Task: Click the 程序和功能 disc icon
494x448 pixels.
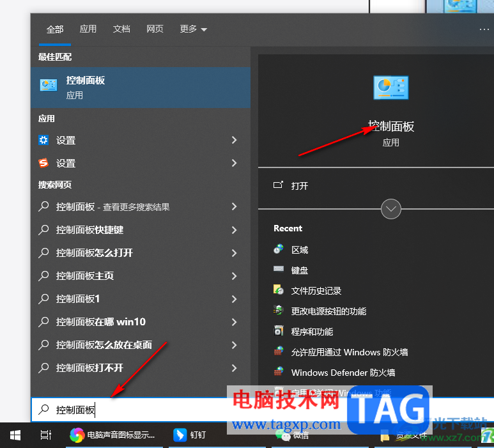Action: pyautogui.click(x=278, y=331)
